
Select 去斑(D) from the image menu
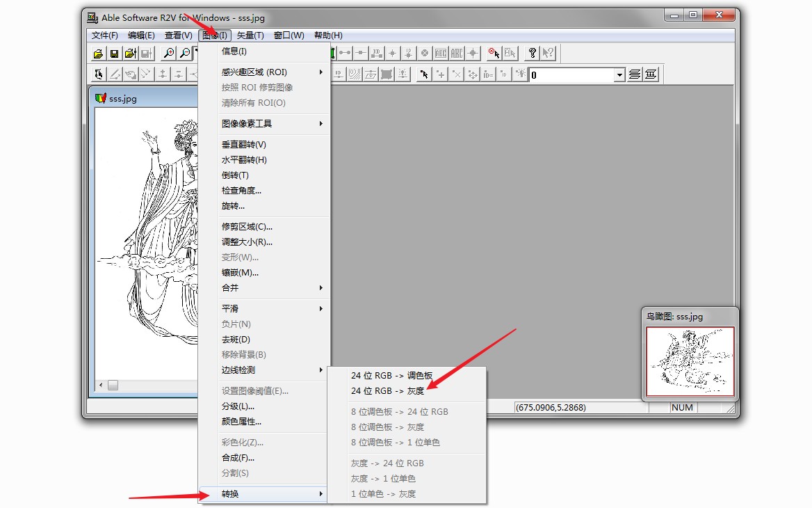(x=236, y=340)
